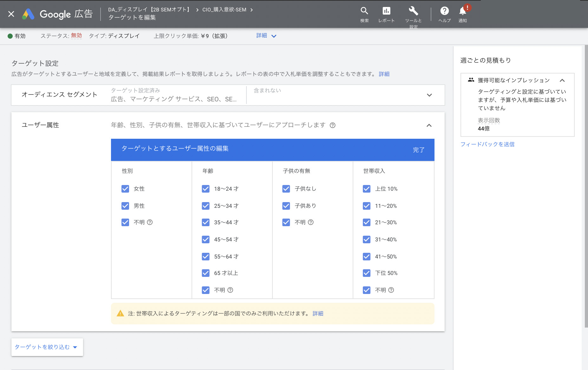This screenshot has height=370, width=588.
Task: Click the 含まれない exclusion input field
Action: pyautogui.click(x=317, y=95)
